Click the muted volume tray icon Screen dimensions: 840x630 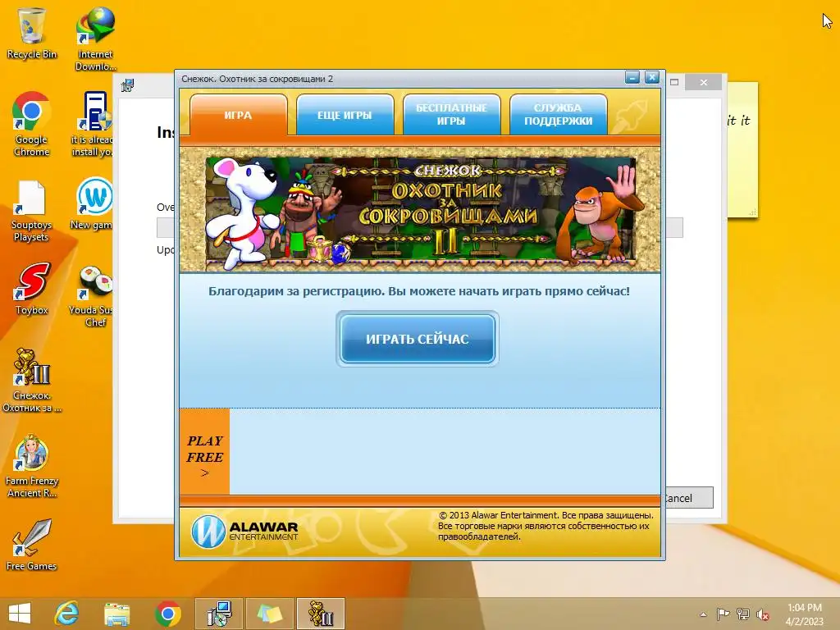tap(763, 614)
